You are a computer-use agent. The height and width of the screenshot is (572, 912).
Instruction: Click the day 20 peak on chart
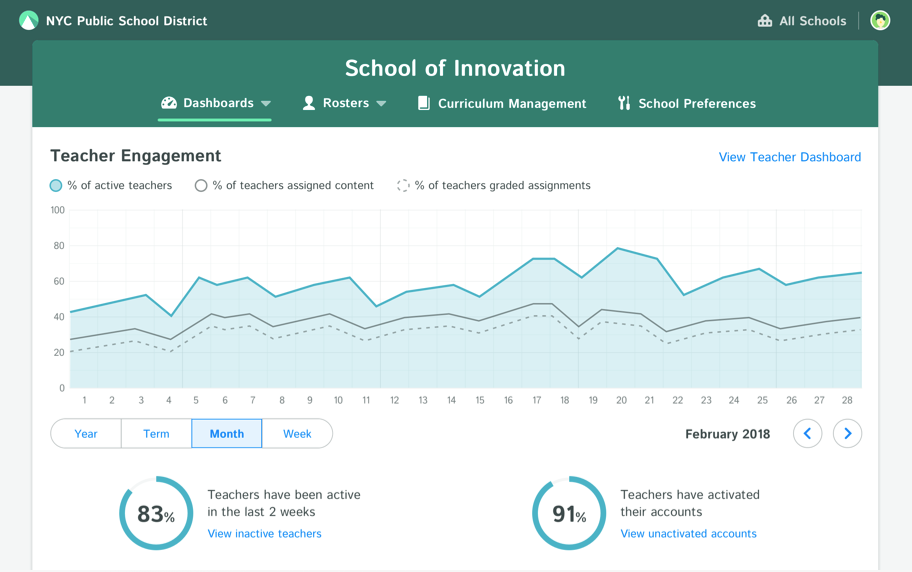pyautogui.click(x=618, y=248)
